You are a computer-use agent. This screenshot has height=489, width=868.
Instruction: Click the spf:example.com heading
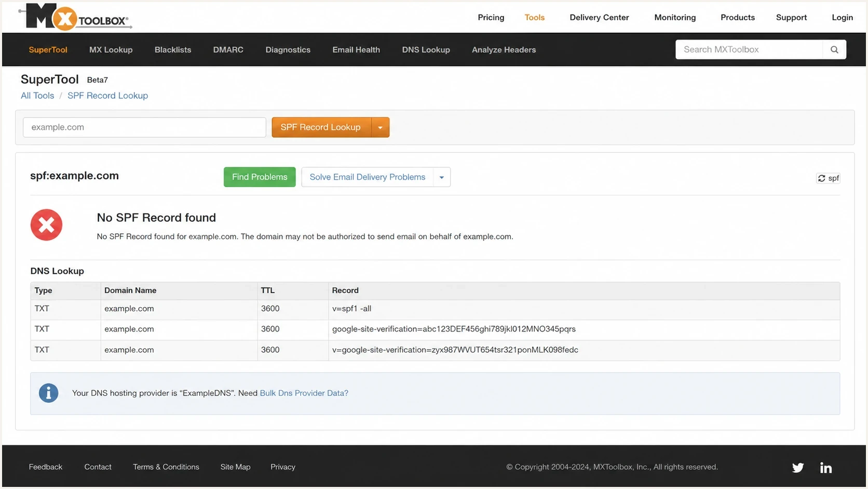[74, 176]
